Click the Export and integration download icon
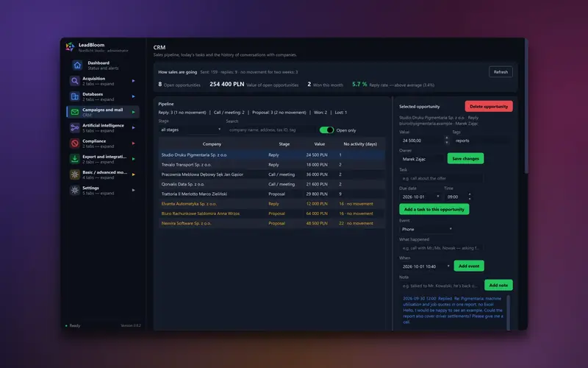 [x=75, y=159]
